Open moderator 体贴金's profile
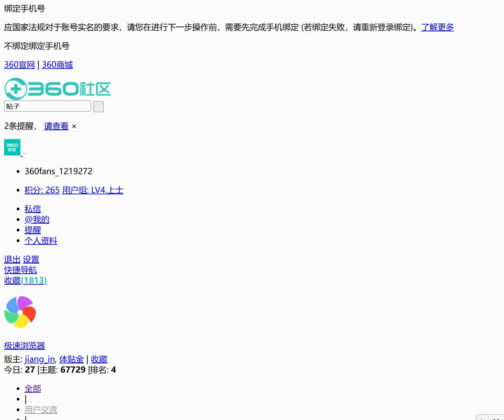Viewport: 504px width, 420px height. click(72, 359)
